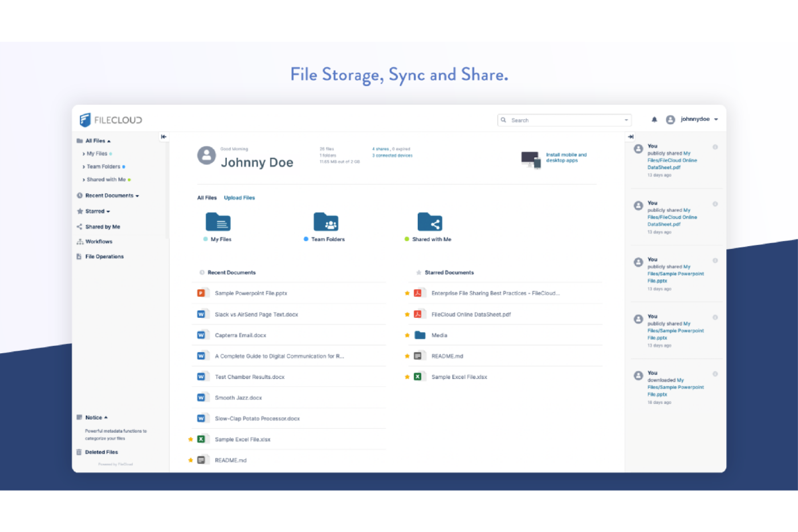Viewport: 798px width, 532px height.
Task: Switch to the All Files tab
Action: (207, 197)
